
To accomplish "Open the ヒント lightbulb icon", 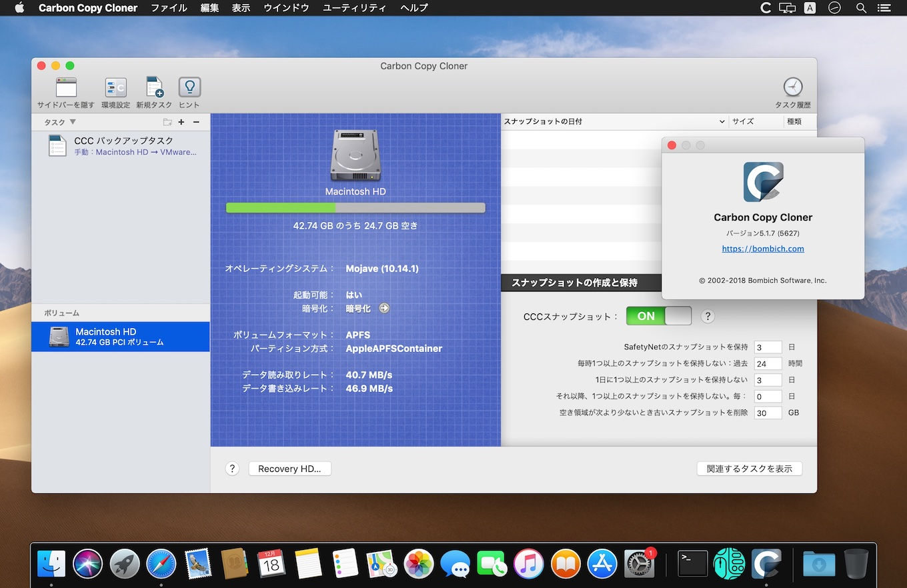I will pyautogui.click(x=189, y=87).
